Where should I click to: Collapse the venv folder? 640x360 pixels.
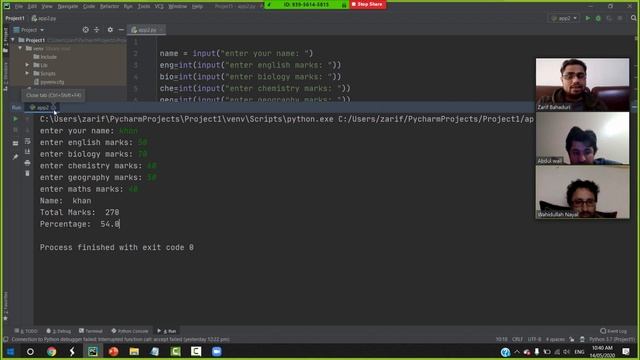pos(20,48)
